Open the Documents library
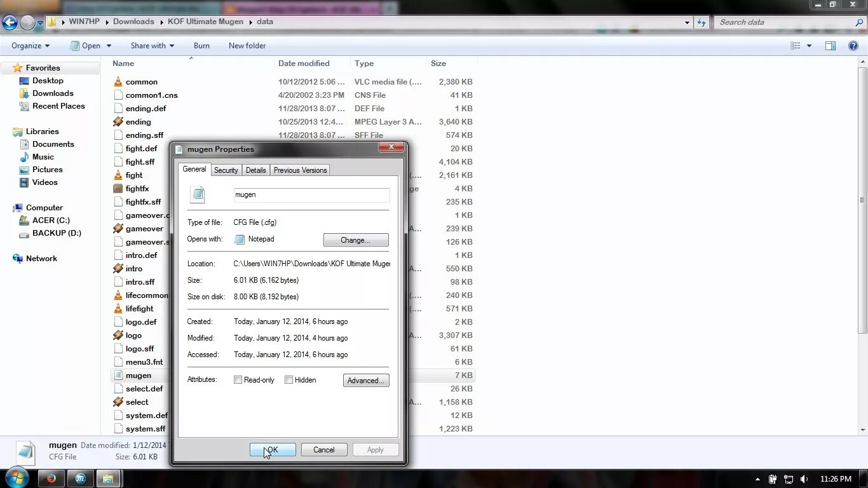This screenshot has height=488, width=868. point(53,144)
